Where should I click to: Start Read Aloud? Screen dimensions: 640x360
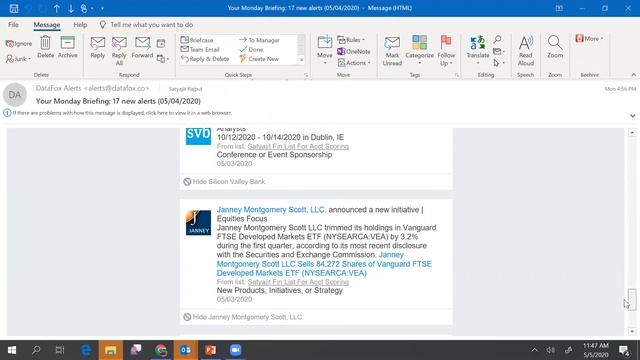click(526, 51)
